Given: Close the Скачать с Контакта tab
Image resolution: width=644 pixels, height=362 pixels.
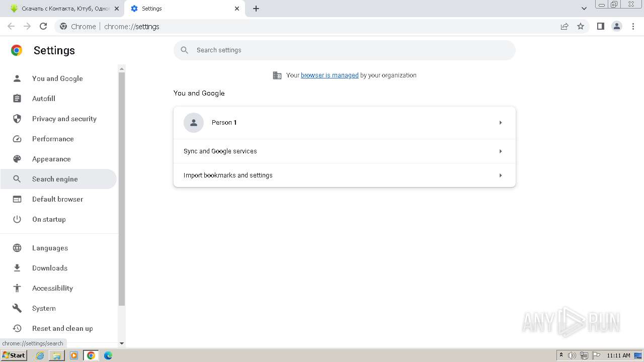Looking at the screenshot, I should tap(117, 9).
